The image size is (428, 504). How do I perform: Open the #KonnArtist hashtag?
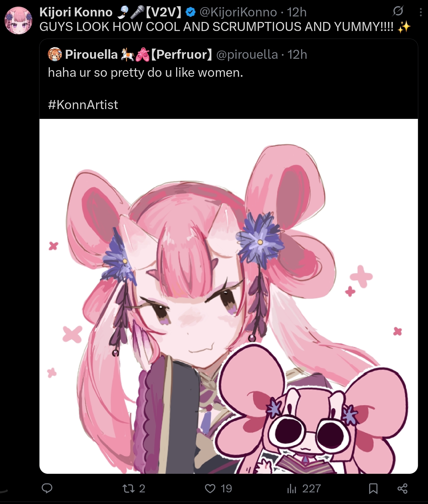[83, 105]
